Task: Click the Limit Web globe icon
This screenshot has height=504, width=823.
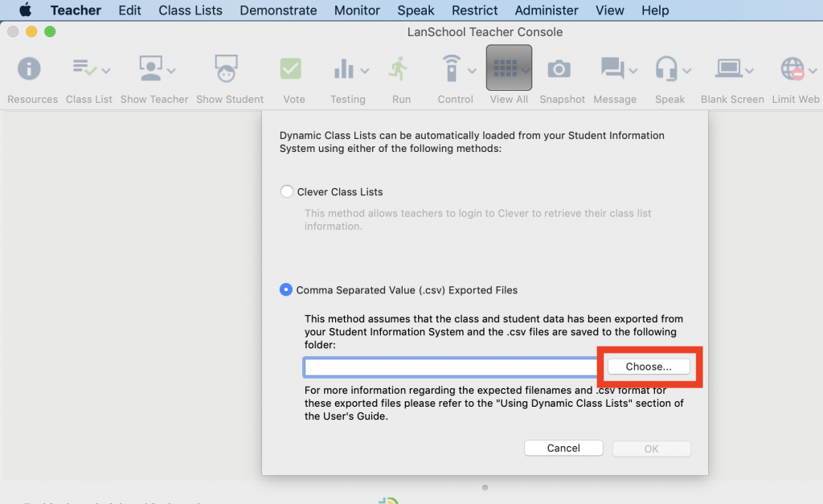Action: click(x=792, y=70)
